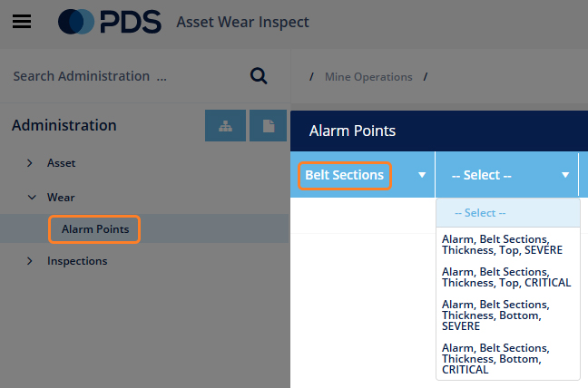
Task: Collapse the Wear tree node
Action: [32, 198]
